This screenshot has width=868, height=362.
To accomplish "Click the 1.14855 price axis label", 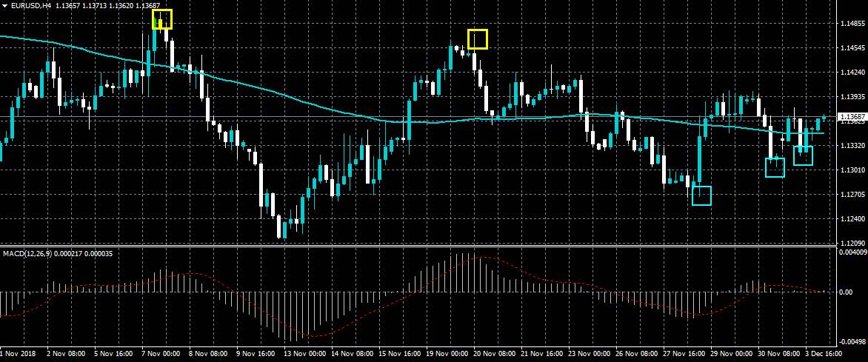I will (852, 24).
